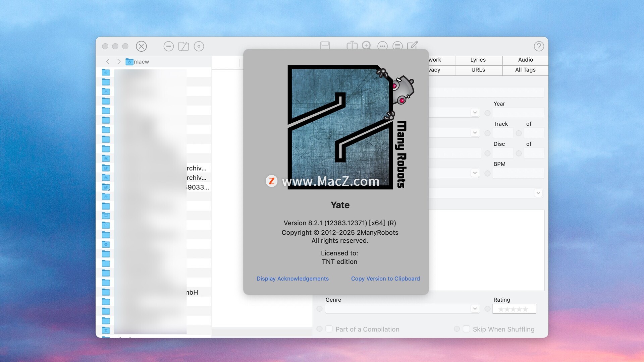Click the 'Version 8.2.1' text line
This screenshot has width=644, height=362.
[x=340, y=223]
